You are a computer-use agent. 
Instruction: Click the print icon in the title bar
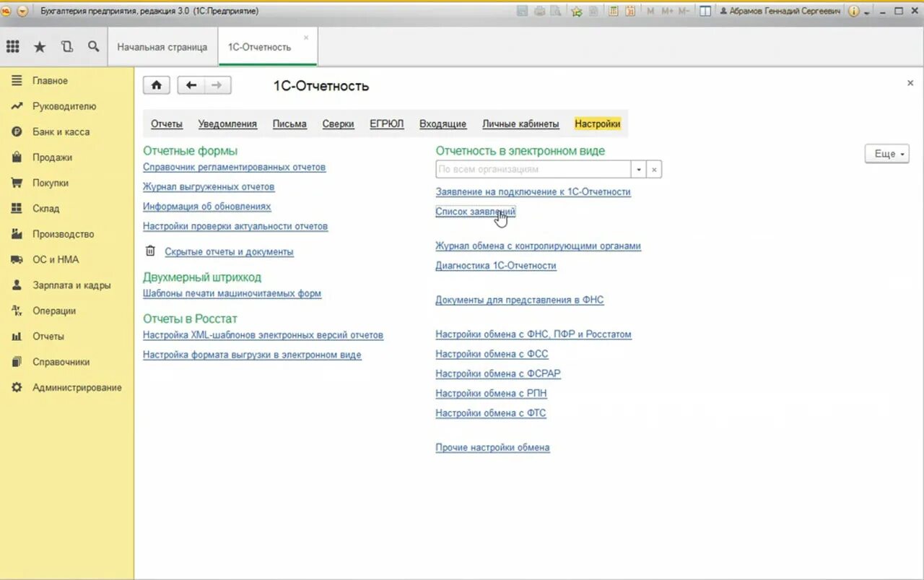click(x=539, y=11)
